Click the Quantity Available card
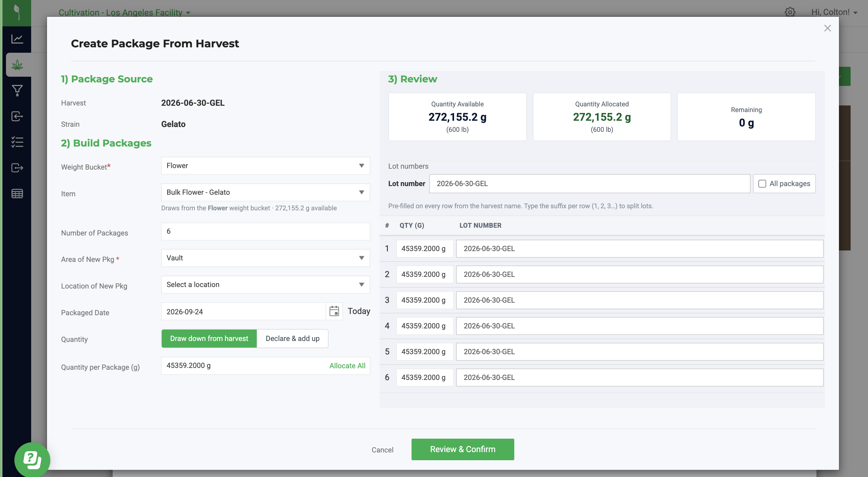 click(x=457, y=117)
